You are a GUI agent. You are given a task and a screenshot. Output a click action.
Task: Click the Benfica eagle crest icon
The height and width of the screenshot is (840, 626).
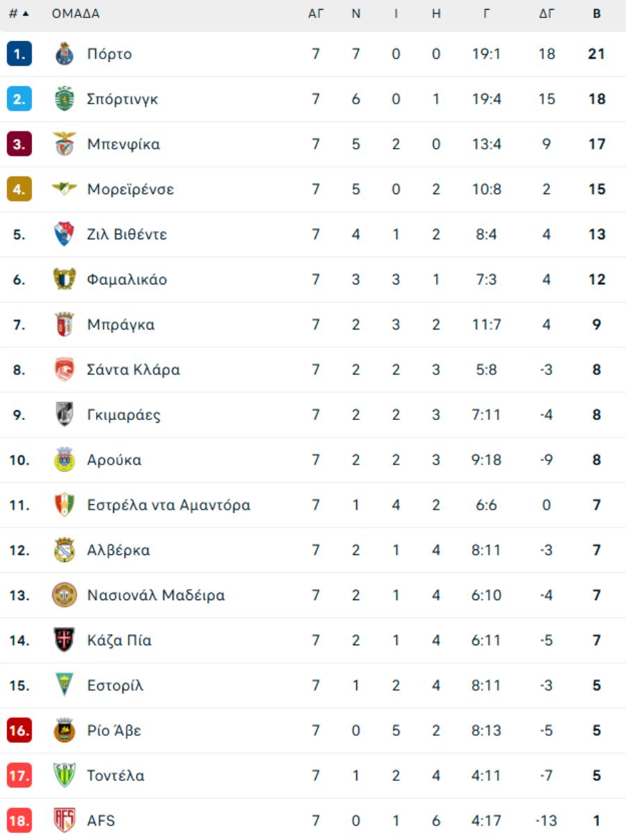pos(64,145)
